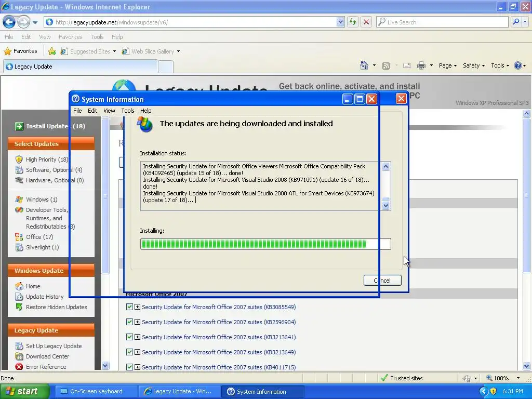
Task: Open Recent Pages dropdown arrow
Action: tap(35, 22)
